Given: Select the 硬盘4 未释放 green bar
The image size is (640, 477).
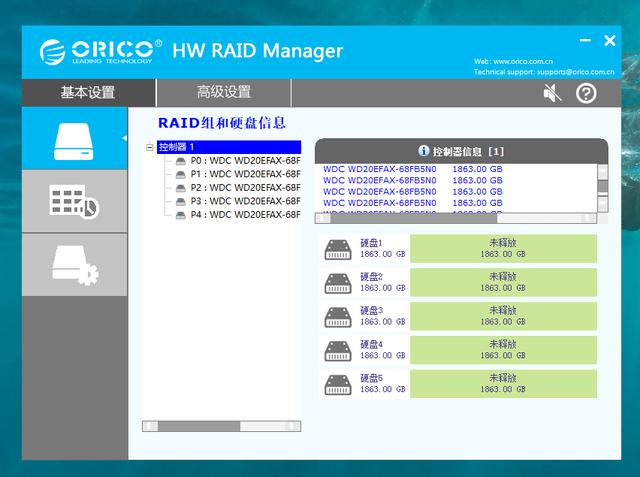Looking at the screenshot, I should (x=503, y=350).
